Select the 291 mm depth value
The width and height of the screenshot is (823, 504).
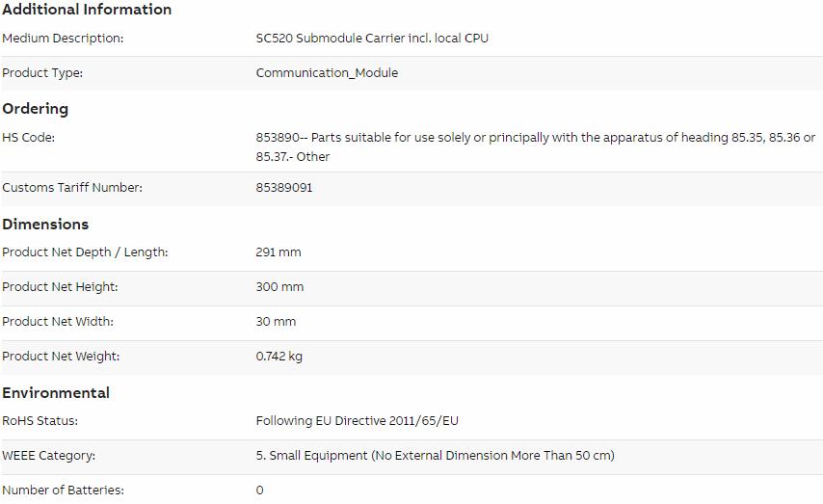click(279, 252)
